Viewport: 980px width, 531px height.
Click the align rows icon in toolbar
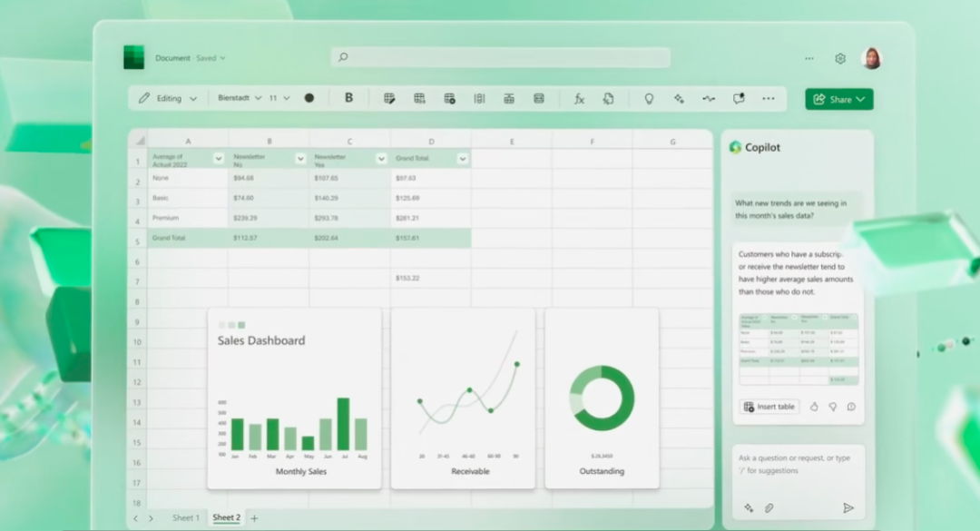click(509, 98)
